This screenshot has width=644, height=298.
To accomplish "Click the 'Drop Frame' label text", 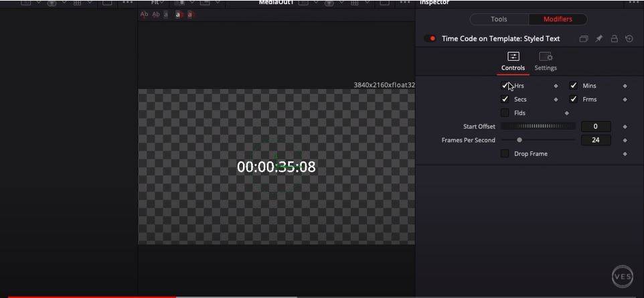I will pos(531,154).
